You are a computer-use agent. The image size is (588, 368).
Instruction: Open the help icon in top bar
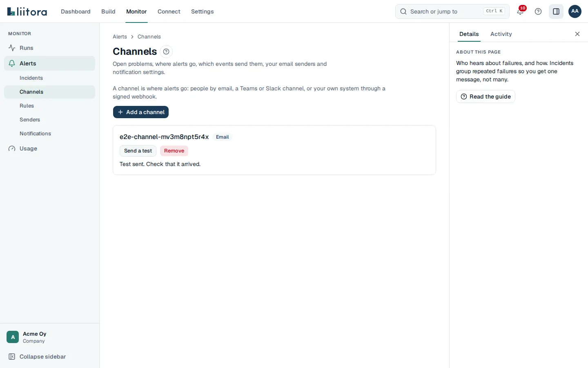(538, 11)
